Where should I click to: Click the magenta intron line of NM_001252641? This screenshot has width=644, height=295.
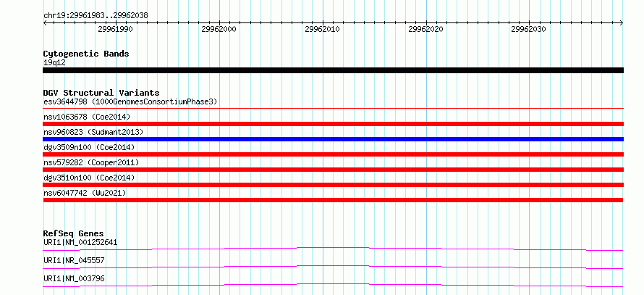tap(333, 248)
